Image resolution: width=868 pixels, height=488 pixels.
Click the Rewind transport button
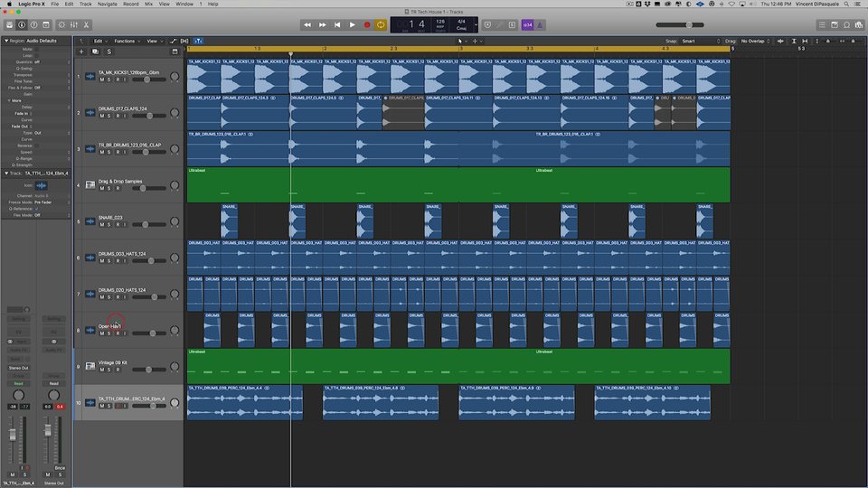(x=307, y=25)
